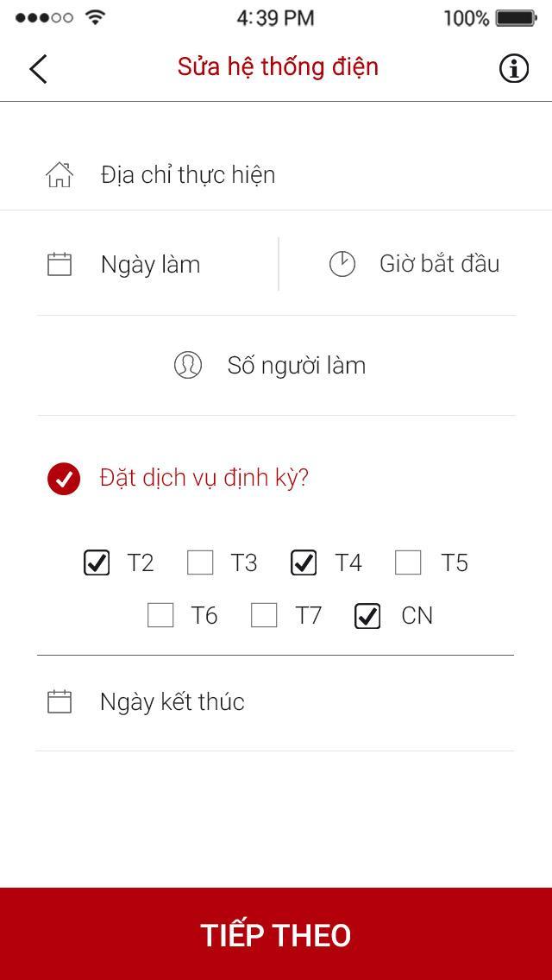Tap the calendar icon beside Ngày kết thúc
The width and height of the screenshot is (552, 980).
click(60, 701)
